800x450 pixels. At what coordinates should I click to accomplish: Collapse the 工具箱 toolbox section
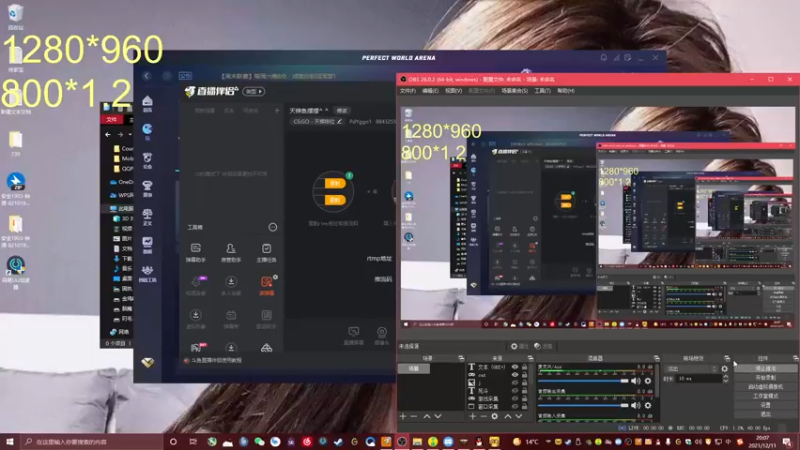[x=273, y=227]
